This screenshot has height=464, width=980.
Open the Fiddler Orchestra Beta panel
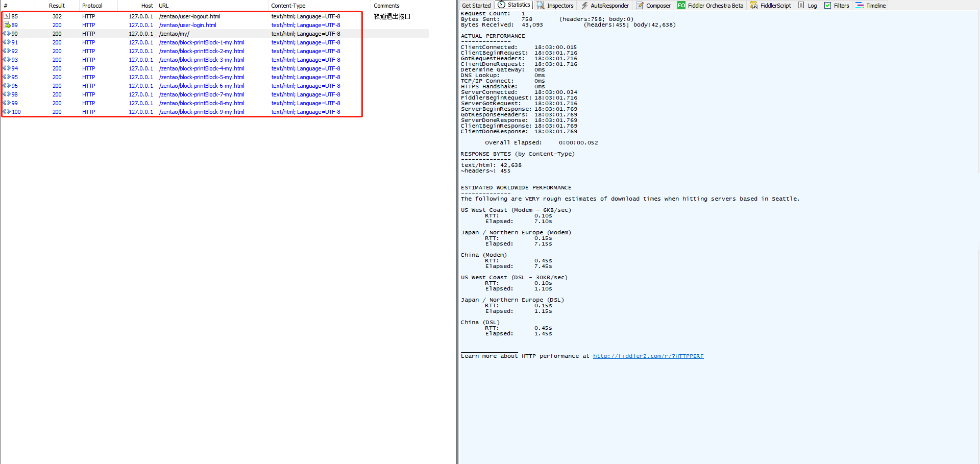click(710, 6)
